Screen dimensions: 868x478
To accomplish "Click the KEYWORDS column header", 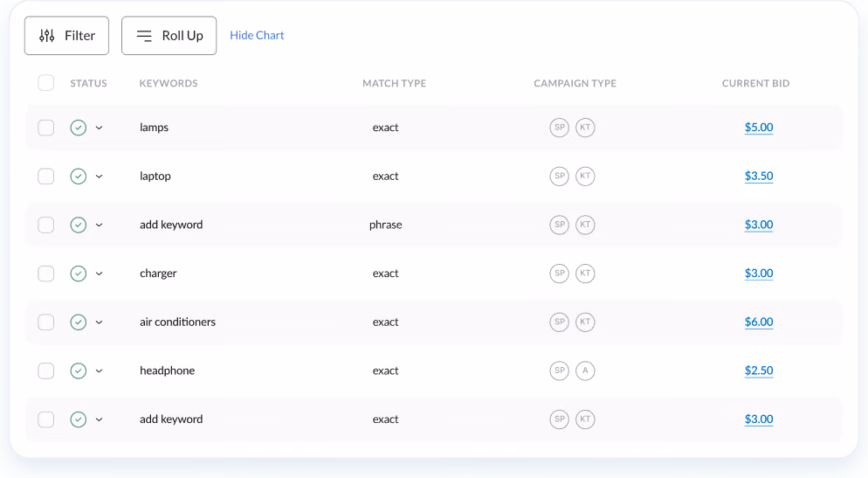I will 169,84.
